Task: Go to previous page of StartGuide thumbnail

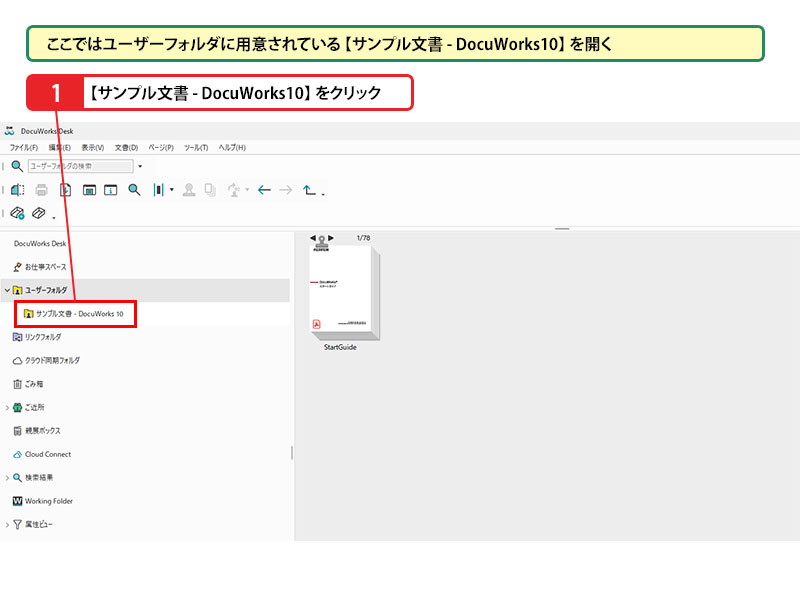Action: (313, 238)
